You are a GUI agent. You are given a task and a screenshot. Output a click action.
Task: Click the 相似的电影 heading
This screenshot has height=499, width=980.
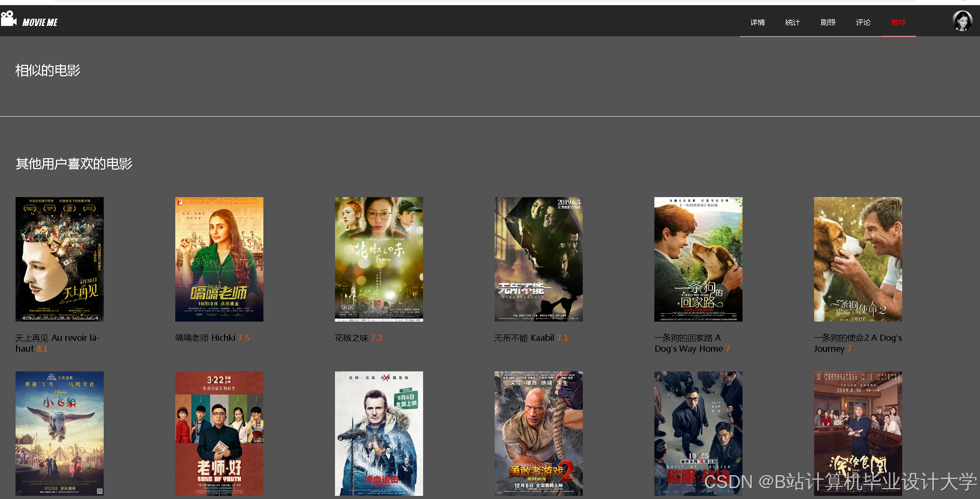48,71
